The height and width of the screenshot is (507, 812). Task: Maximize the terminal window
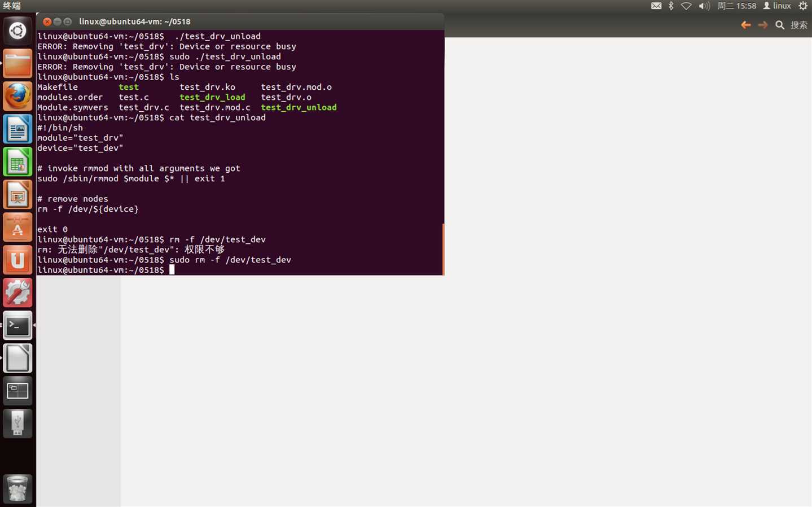pos(68,21)
